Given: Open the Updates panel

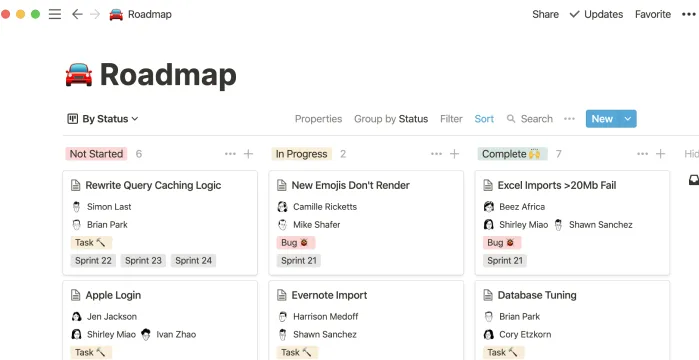Looking at the screenshot, I should pyautogui.click(x=596, y=14).
